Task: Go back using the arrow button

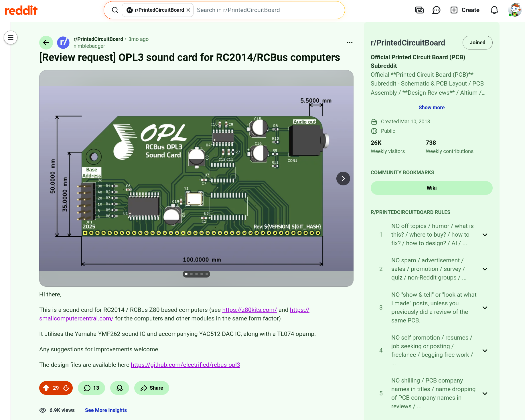Action: (46, 43)
